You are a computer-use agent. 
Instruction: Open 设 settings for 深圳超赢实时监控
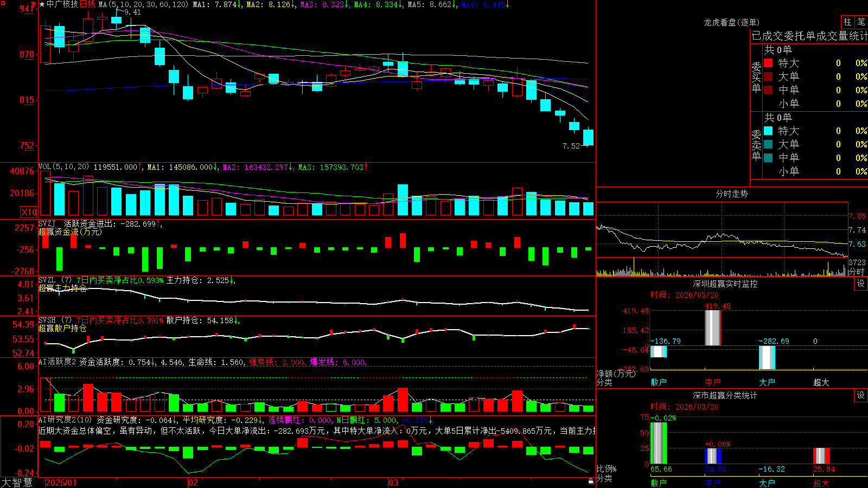click(x=861, y=284)
